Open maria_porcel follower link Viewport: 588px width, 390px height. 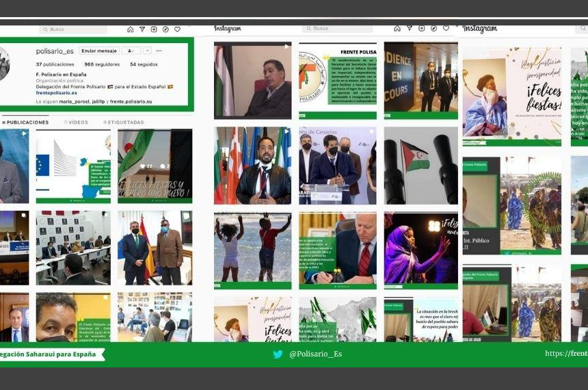75,102
